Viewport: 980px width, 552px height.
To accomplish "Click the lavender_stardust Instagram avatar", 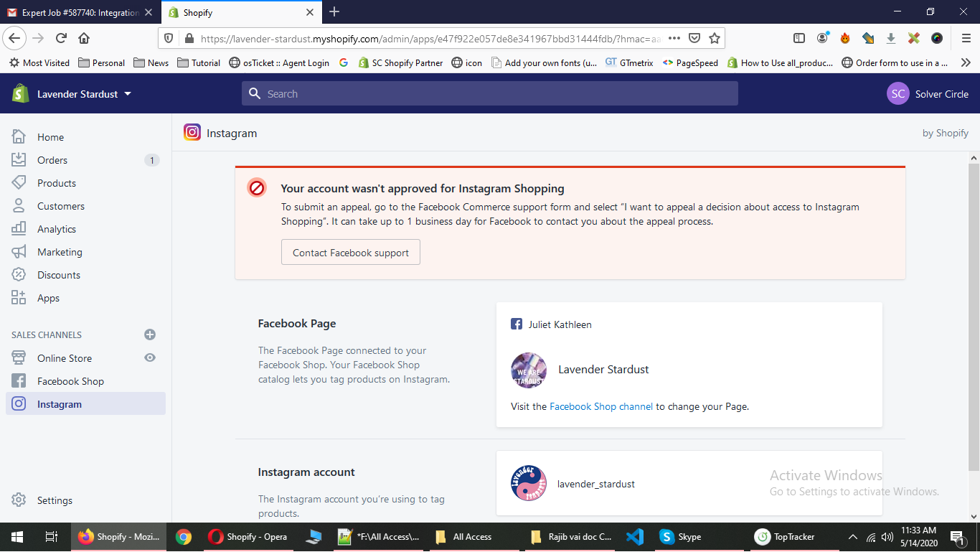I will 529,483.
